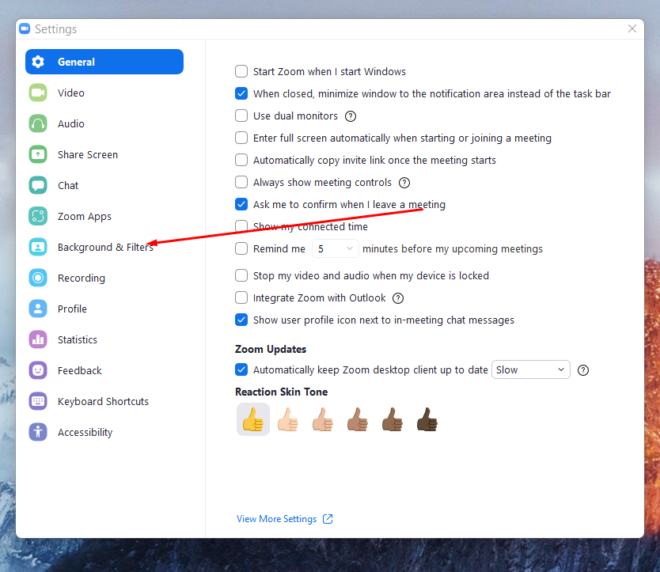Click the Reaction Skin Tone heading
660x572 pixels.
click(281, 392)
